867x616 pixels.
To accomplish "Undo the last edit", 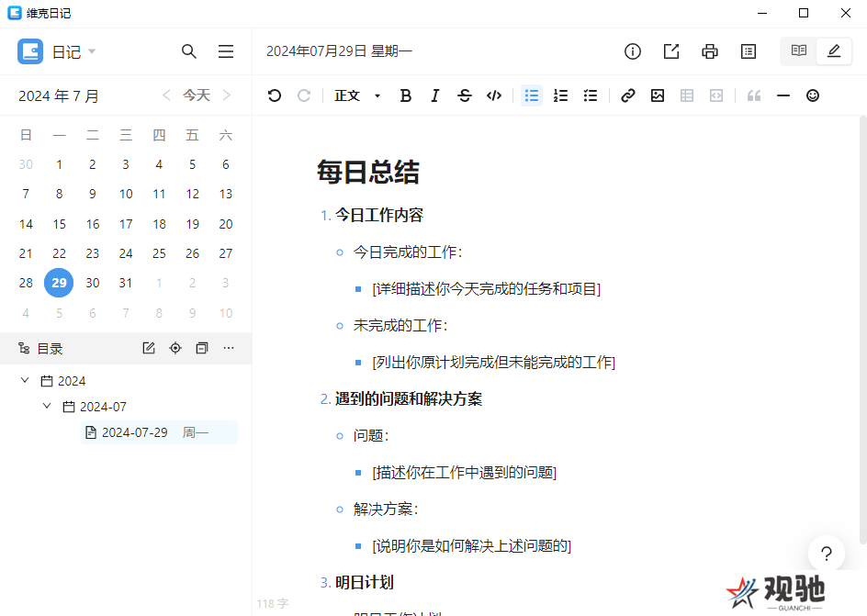I will pos(275,95).
